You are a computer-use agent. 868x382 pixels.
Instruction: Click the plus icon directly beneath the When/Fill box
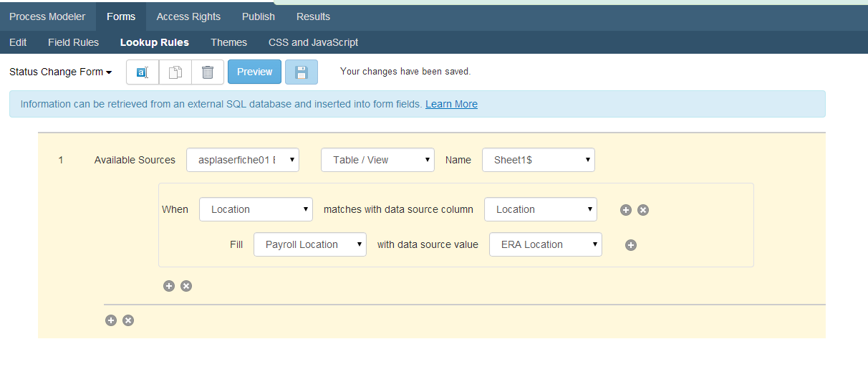pos(169,286)
